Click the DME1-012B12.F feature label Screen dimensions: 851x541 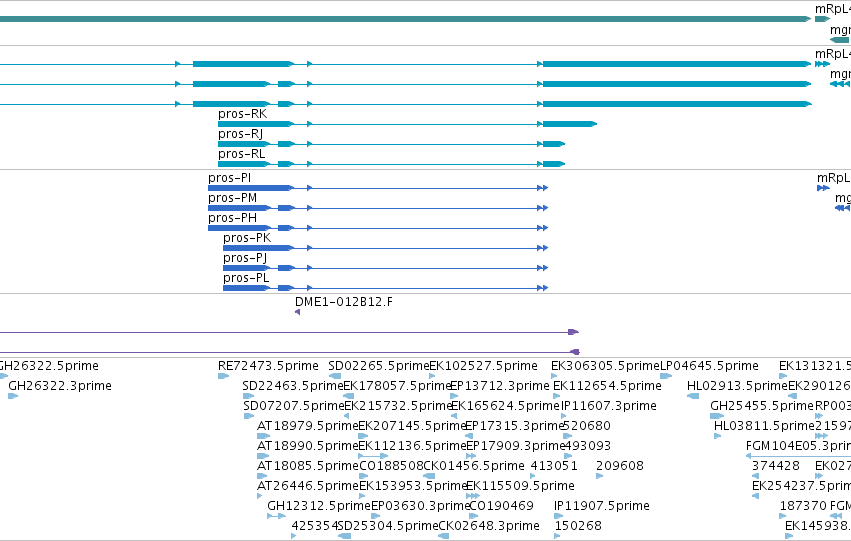(x=344, y=302)
